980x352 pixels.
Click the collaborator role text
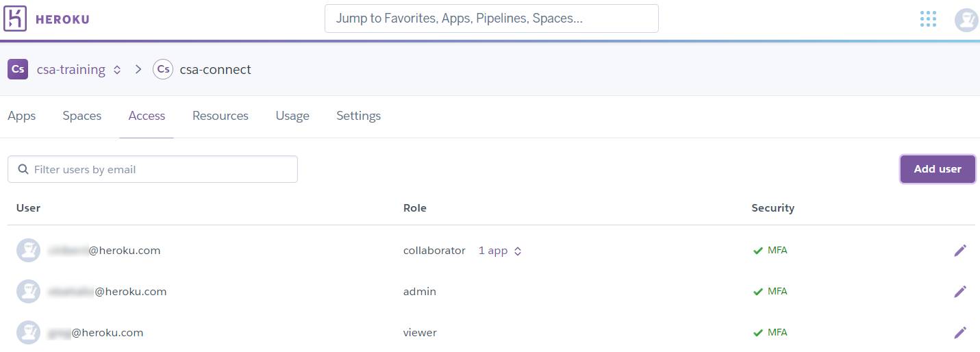click(434, 251)
